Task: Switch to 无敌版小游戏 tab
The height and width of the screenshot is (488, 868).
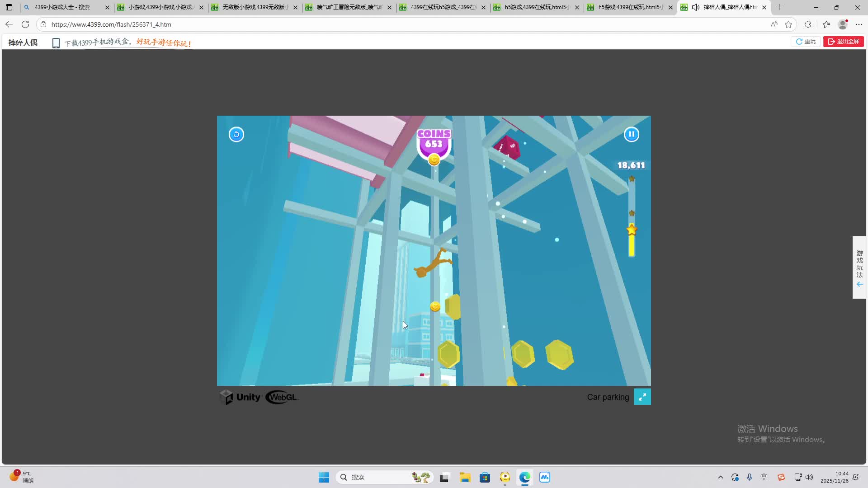Action: coord(254,7)
